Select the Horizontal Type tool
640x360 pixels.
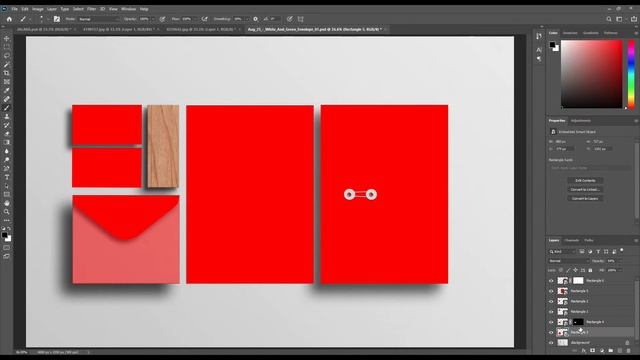click(x=7, y=177)
